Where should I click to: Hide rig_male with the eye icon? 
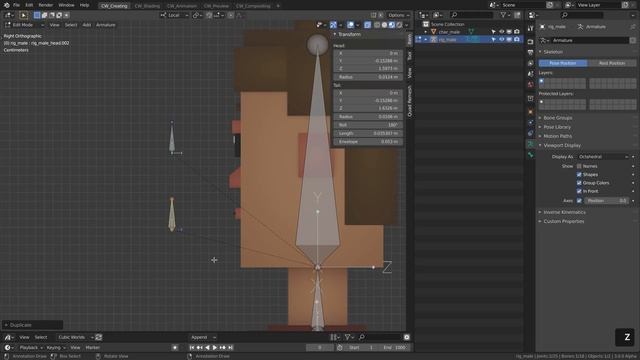502,40
